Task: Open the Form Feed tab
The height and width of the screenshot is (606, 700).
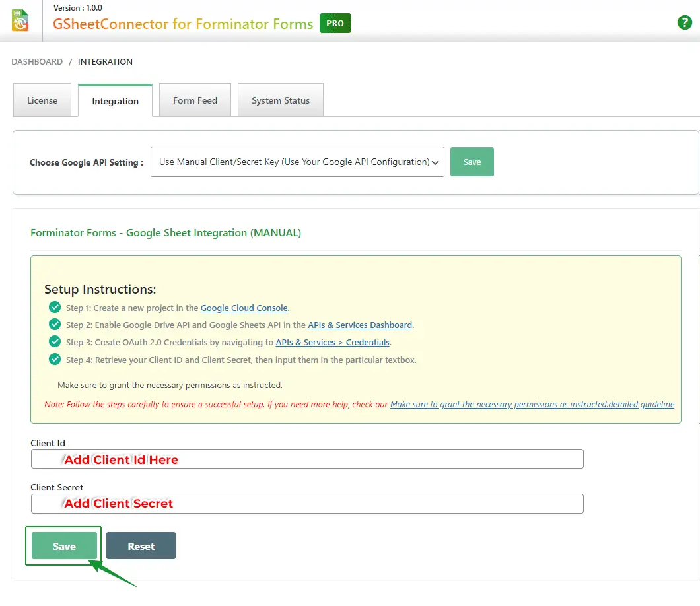Action: 195,100
